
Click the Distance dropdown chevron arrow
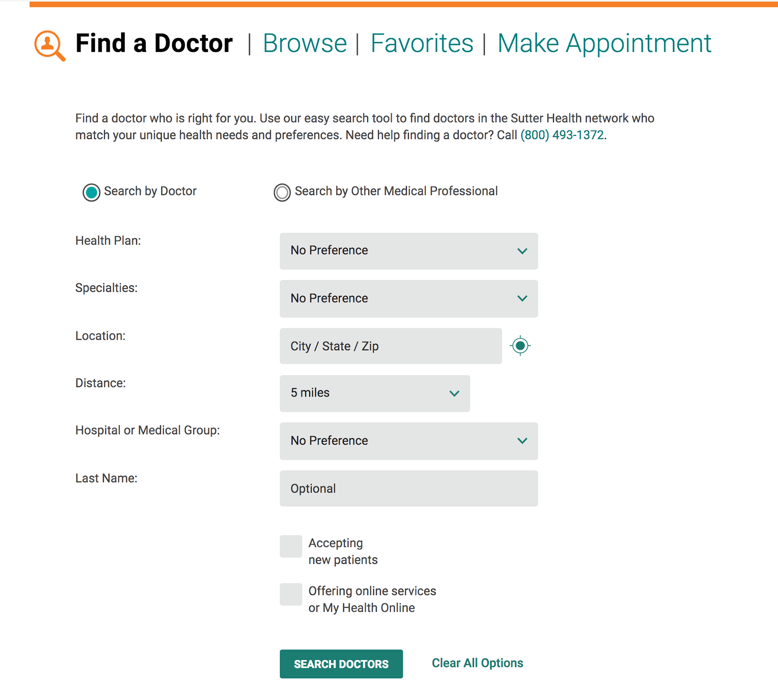pyautogui.click(x=454, y=393)
